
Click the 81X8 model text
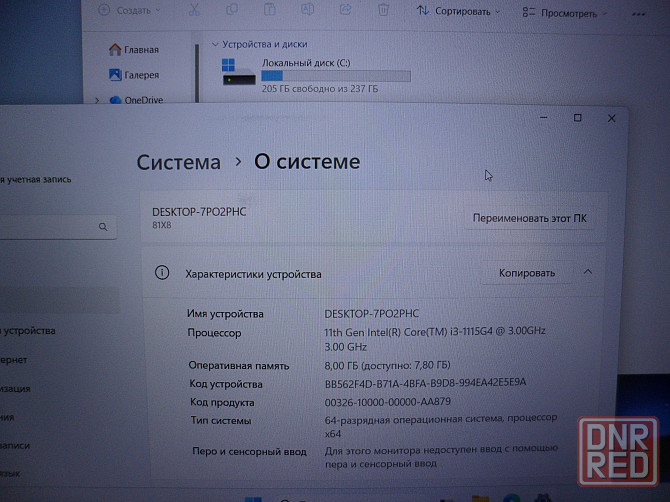point(162,225)
